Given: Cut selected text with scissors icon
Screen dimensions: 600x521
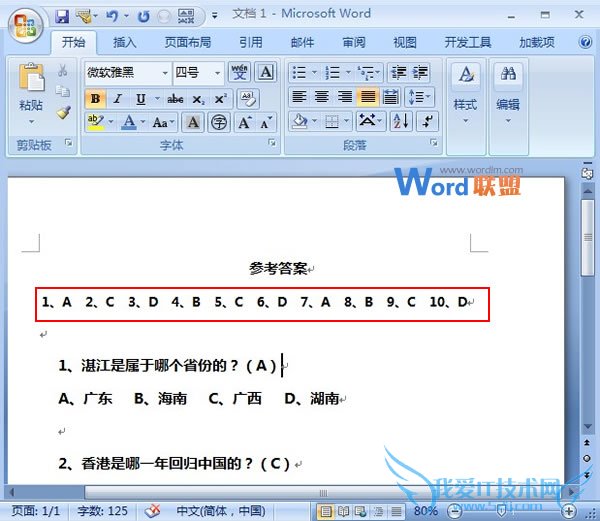Looking at the screenshot, I should [x=62, y=70].
